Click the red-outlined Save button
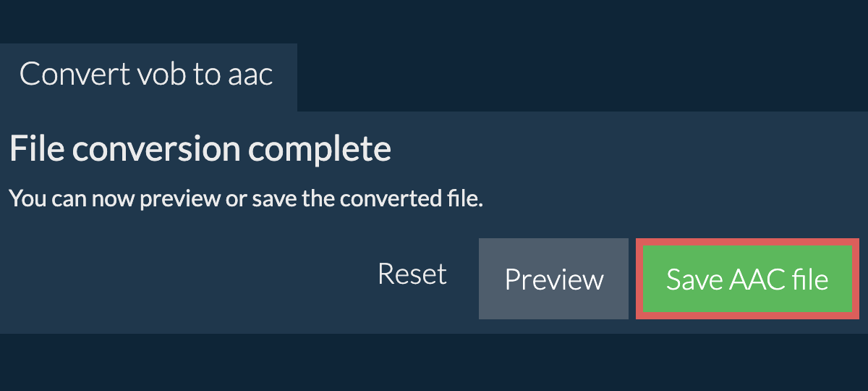The height and width of the screenshot is (391, 868). click(747, 279)
